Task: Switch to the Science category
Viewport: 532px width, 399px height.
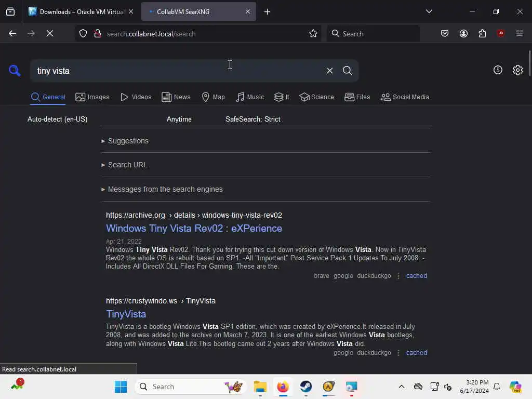Action: [x=316, y=97]
